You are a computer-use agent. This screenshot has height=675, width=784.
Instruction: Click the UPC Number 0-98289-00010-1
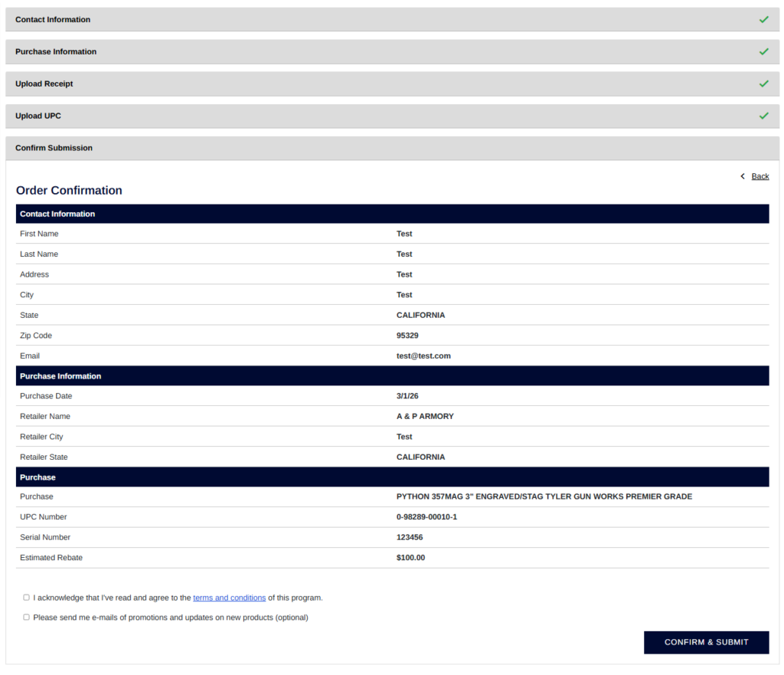click(426, 517)
